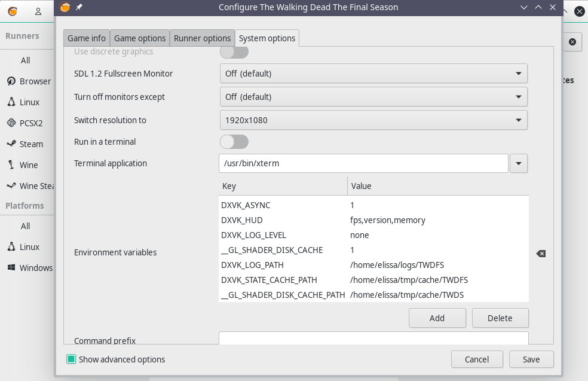The image size is (588, 381).
Task: Open the Switch resolution to dropdown
Action: click(373, 120)
